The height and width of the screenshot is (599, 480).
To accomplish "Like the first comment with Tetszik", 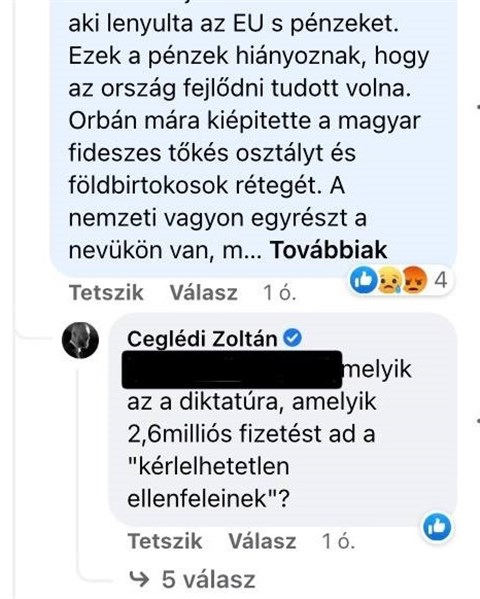I will point(107,293).
